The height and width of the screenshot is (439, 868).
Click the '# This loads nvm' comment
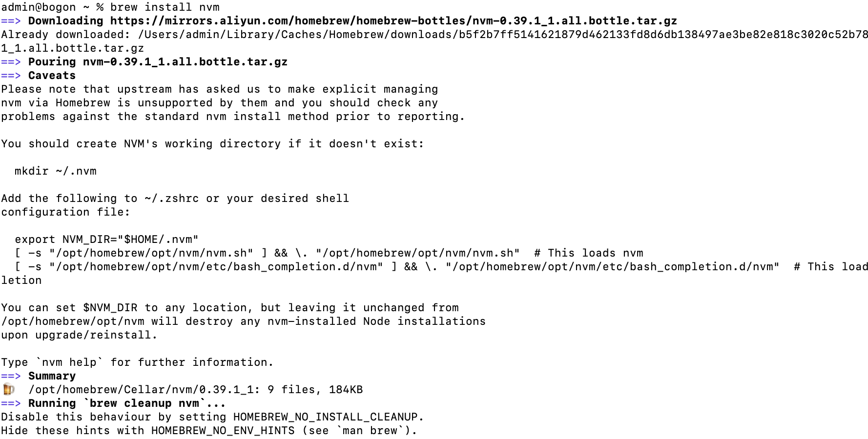[x=589, y=253]
